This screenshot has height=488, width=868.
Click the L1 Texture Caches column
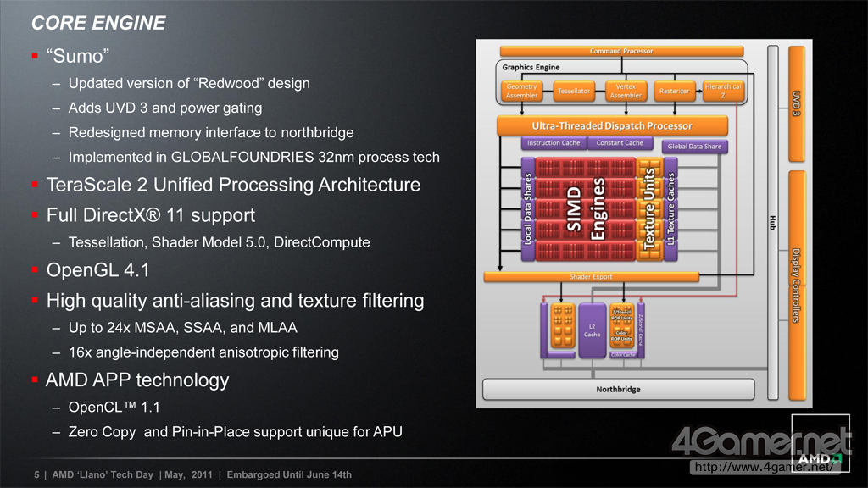click(x=670, y=209)
